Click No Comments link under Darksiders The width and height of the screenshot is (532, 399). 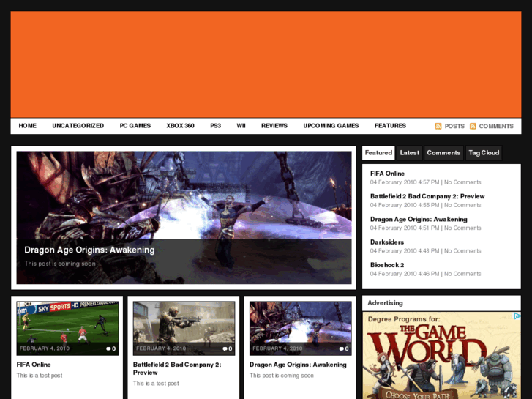462,251
